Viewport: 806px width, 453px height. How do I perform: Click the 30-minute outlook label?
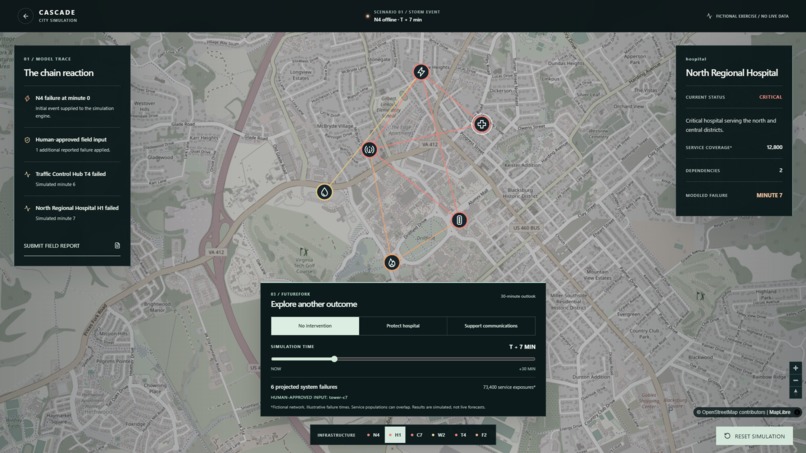click(x=518, y=296)
